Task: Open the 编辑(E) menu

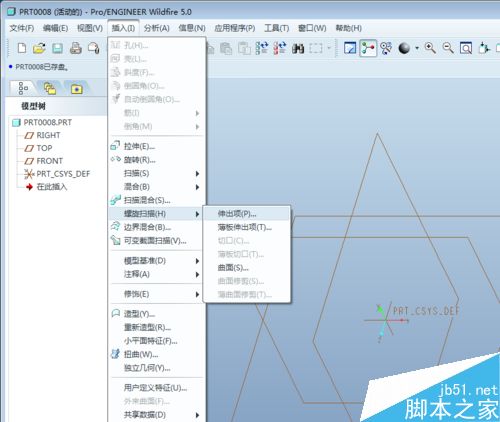Action: pyautogui.click(x=55, y=28)
